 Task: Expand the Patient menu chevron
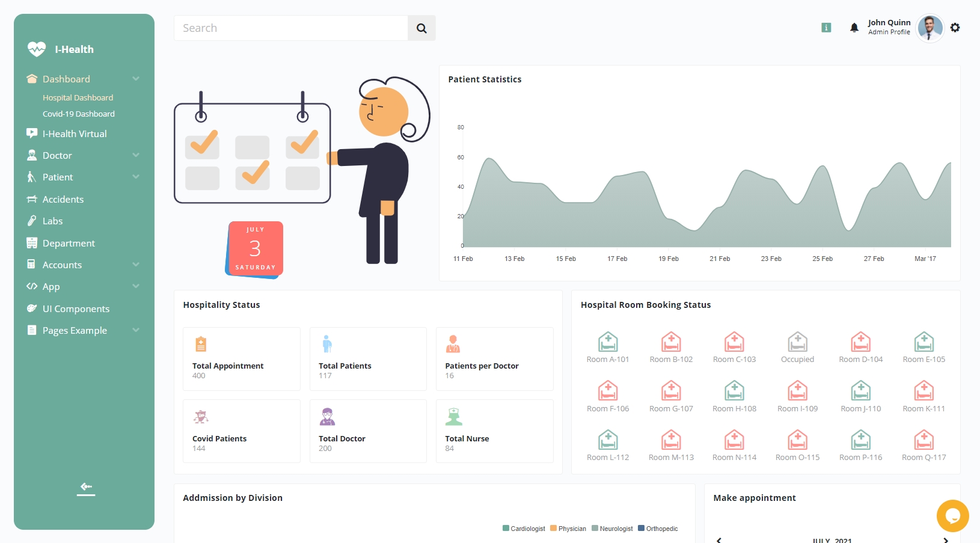click(136, 177)
